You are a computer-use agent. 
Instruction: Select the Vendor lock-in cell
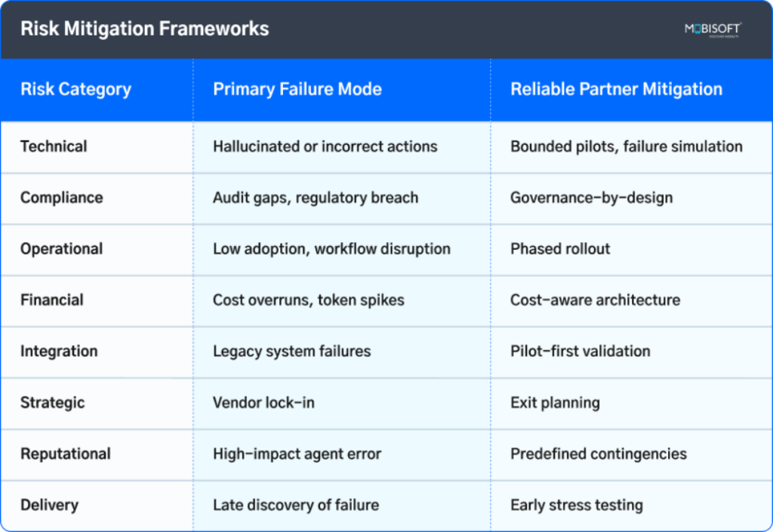pyautogui.click(x=263, y=403)
